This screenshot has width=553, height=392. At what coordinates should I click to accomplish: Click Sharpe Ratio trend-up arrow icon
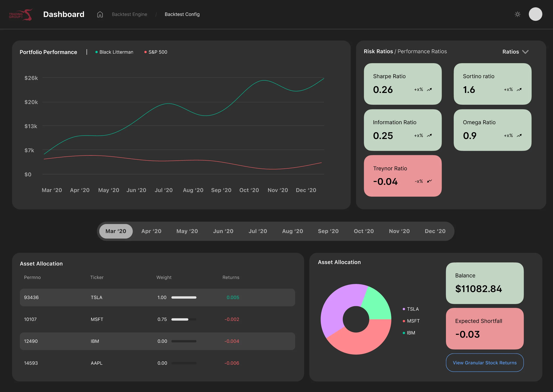[429, 89]
